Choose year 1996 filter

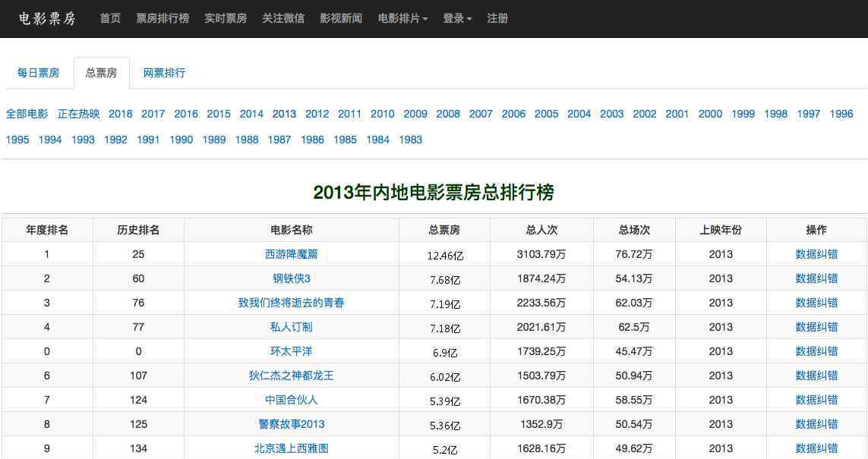coord(841,114)
